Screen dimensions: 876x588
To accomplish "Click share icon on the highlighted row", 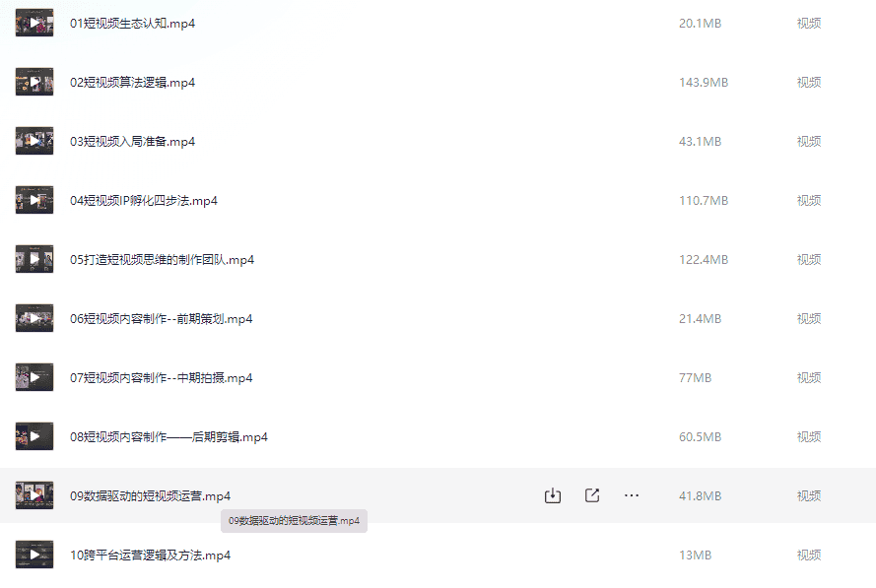I will point(592,495).
